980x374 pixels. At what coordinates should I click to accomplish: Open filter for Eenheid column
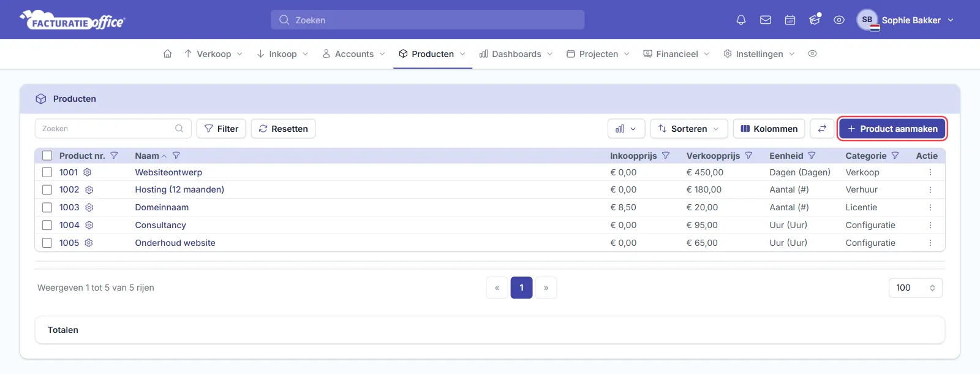[812, 156]
